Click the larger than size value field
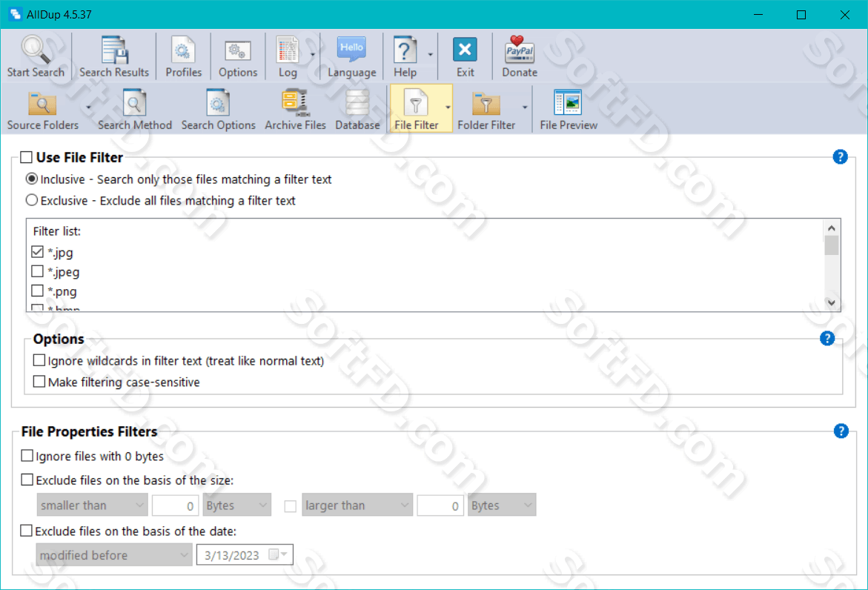 (440, 505)
